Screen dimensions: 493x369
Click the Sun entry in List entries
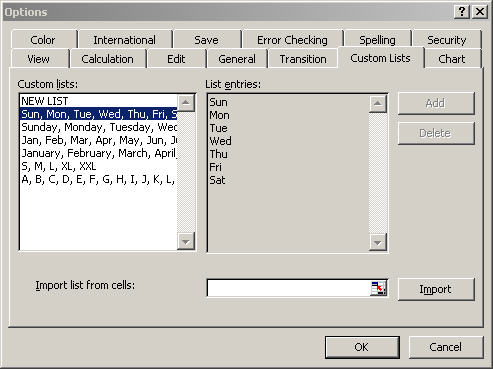click(x=218, y=102)
